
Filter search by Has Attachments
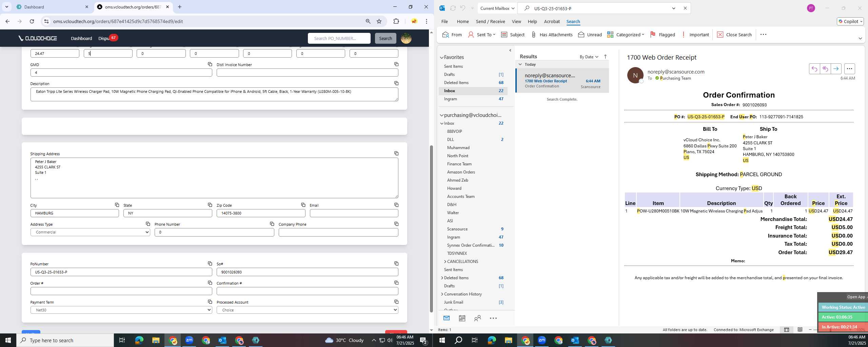point(552,35)
